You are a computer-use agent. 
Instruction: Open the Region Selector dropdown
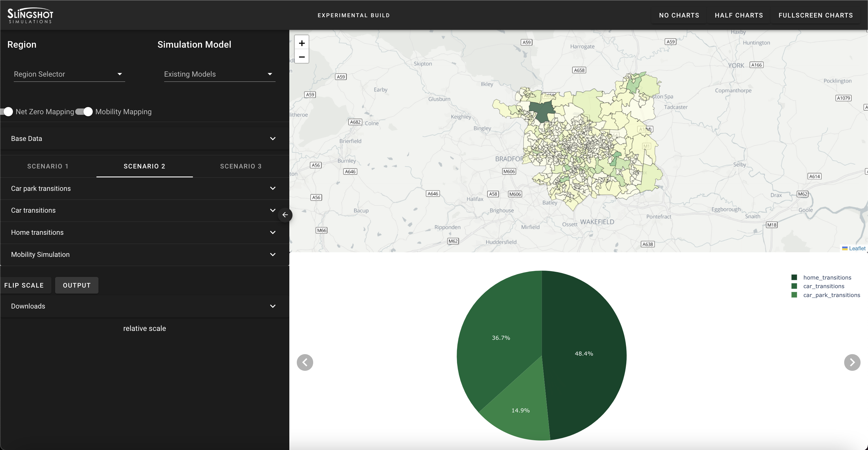pyautogui.click(x=69, y=74)
